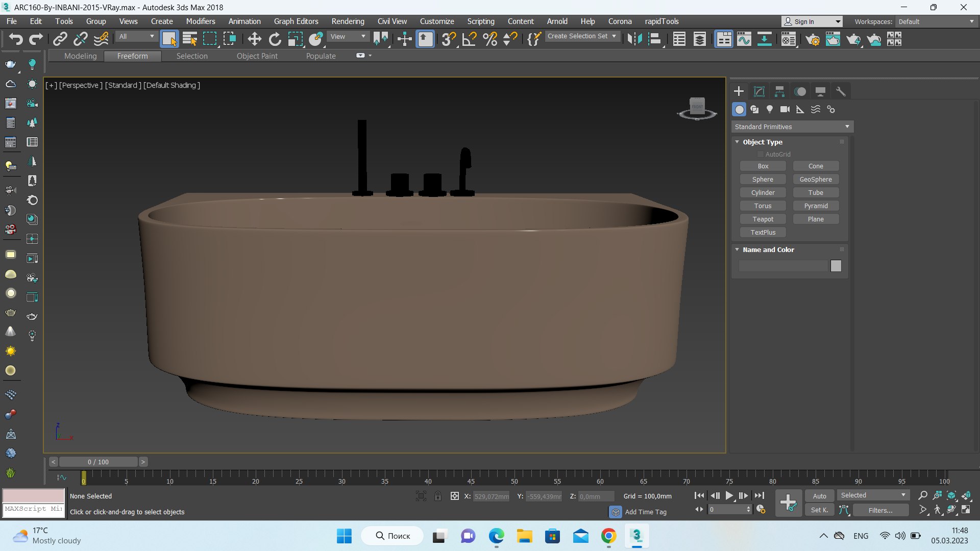The image size is (980, 551).
Task: Open the Corona menu
Action: pyautogui.click(x=620, y=21)
